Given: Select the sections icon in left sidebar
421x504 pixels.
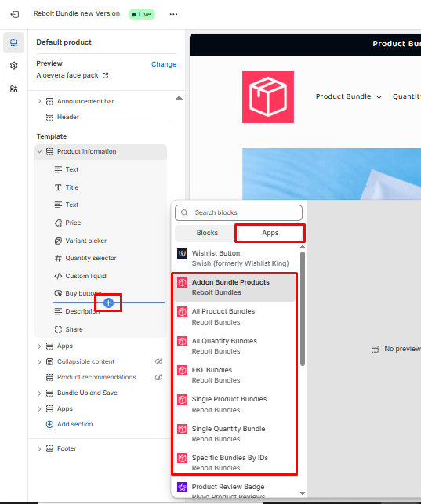Looking at the screenshot, I should 13,42.
